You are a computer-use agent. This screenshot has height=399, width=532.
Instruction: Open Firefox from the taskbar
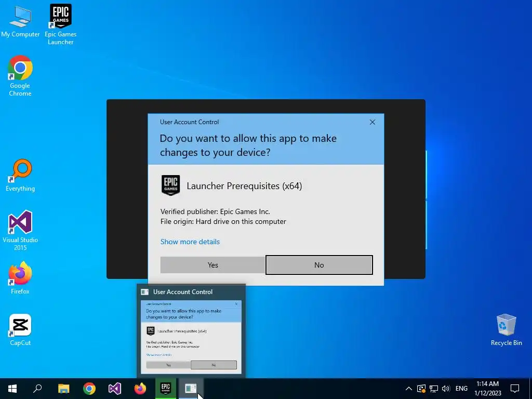[140, 389]
